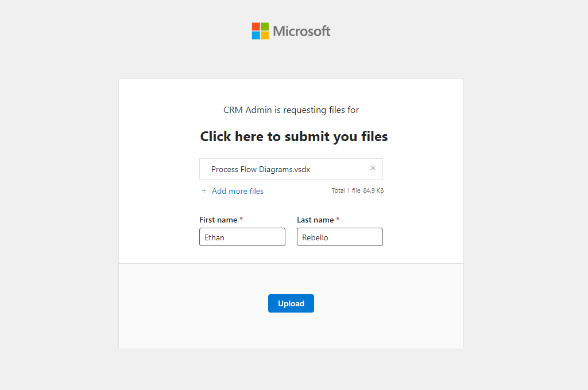Click the 84.9 KB file size text

pos(373,190)
